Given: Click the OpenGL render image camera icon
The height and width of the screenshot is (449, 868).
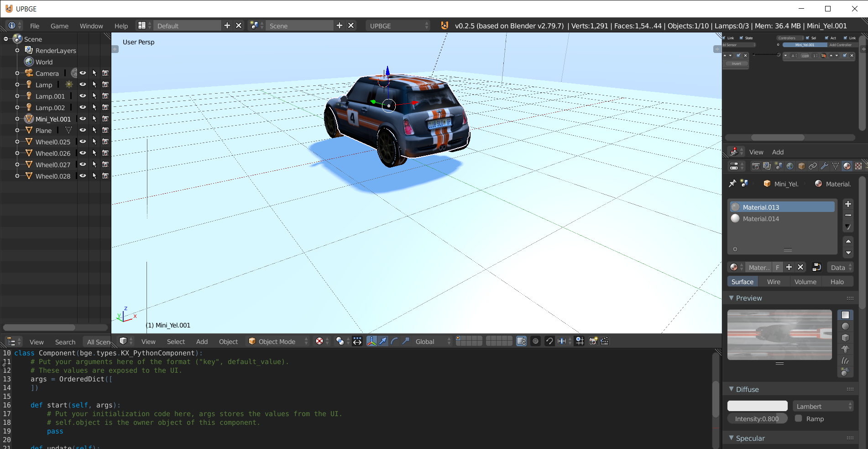Looking at the screenshot, I should (593, 341).
